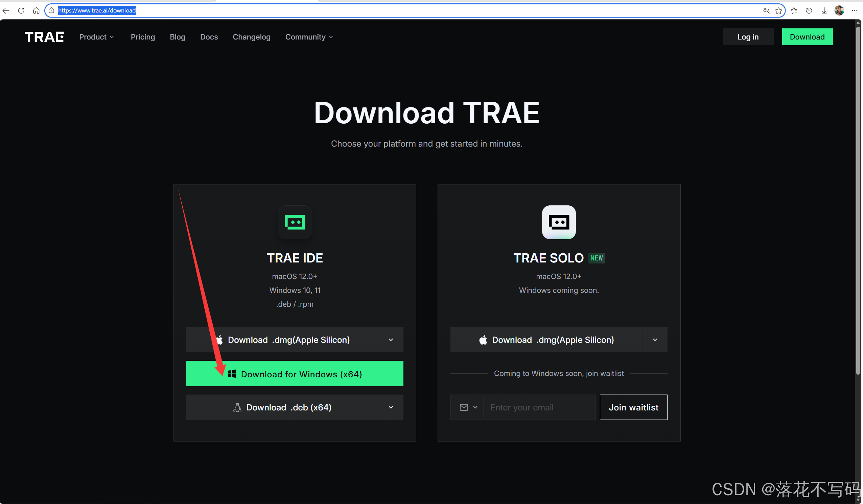Expand the .deb (x64) download options chevron

click(391, 407)
